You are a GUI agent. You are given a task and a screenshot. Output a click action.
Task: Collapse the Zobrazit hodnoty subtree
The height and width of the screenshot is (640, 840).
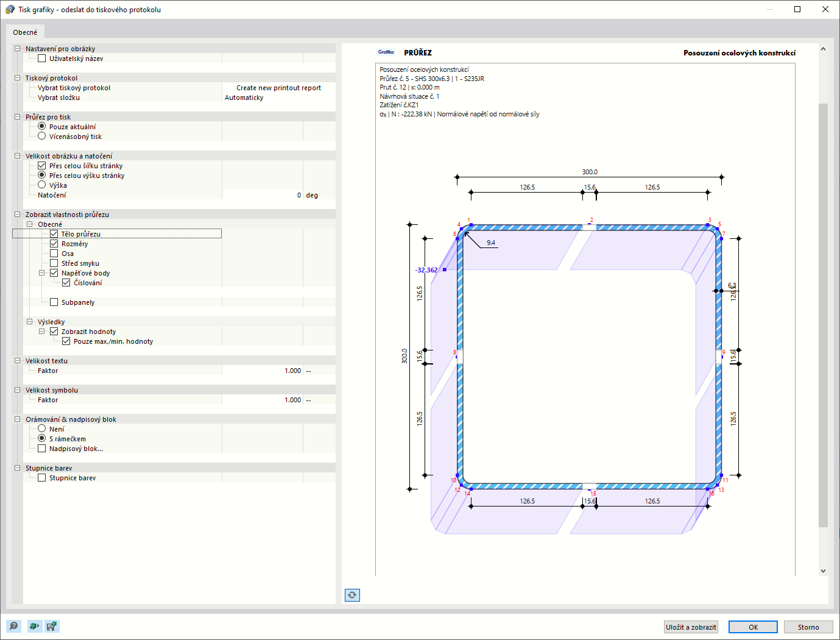point(42,332)
